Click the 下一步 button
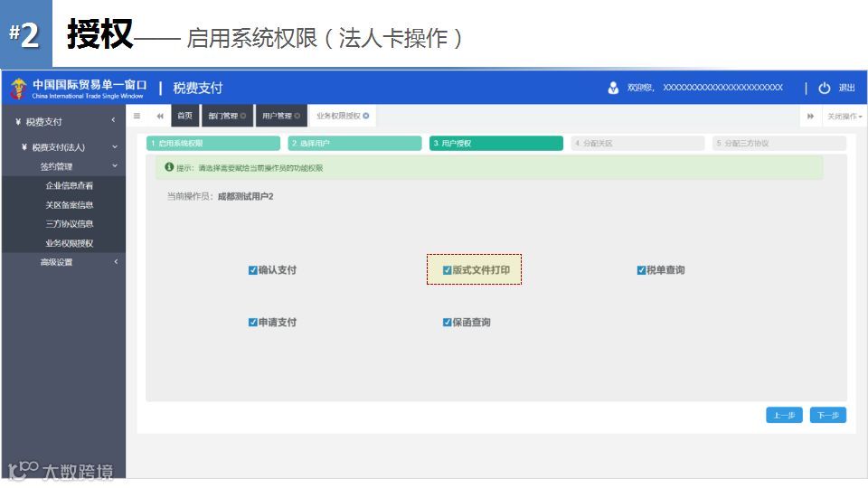This screenshot has height=488, width=868. click(828, 415)
